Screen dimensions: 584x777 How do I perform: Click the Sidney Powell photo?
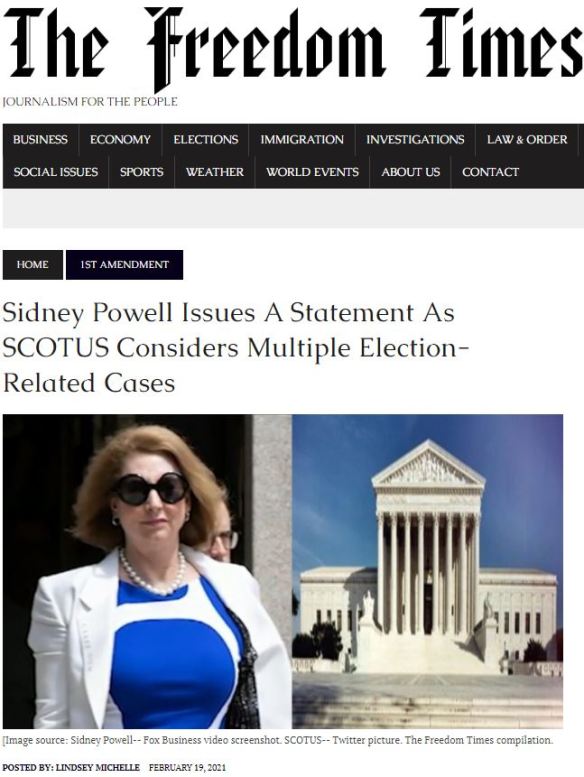coord(148,571)
